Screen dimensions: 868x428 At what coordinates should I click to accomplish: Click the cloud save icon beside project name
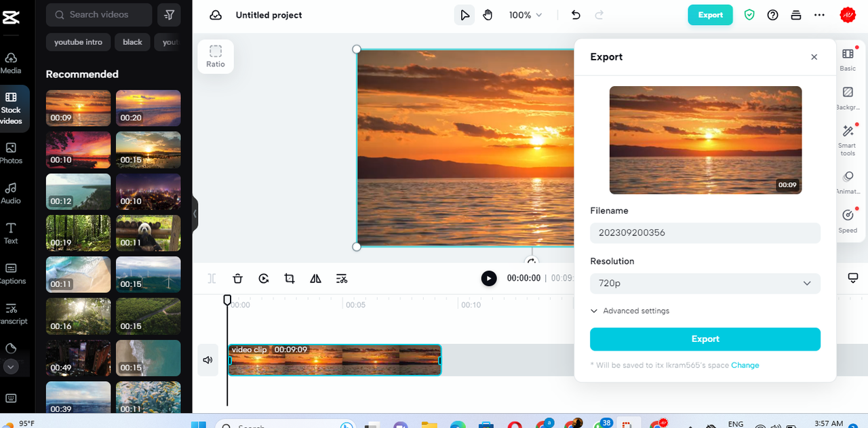point(216,15)
